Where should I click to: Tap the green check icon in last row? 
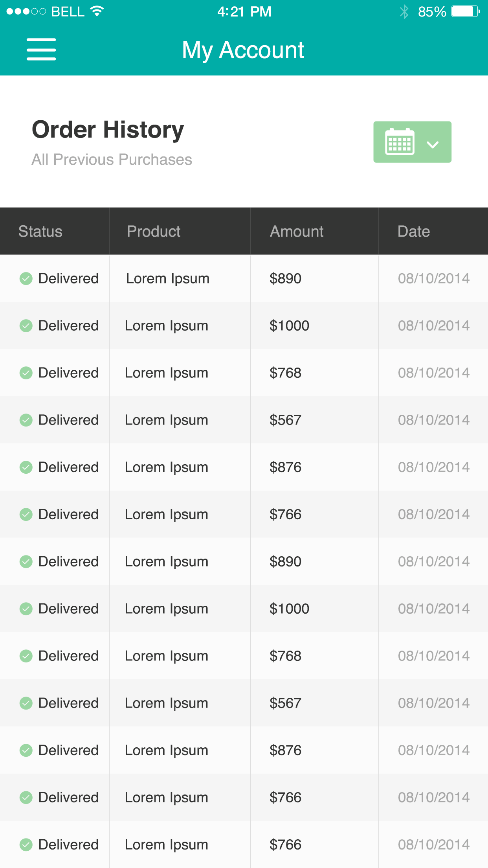pos(26,844)
